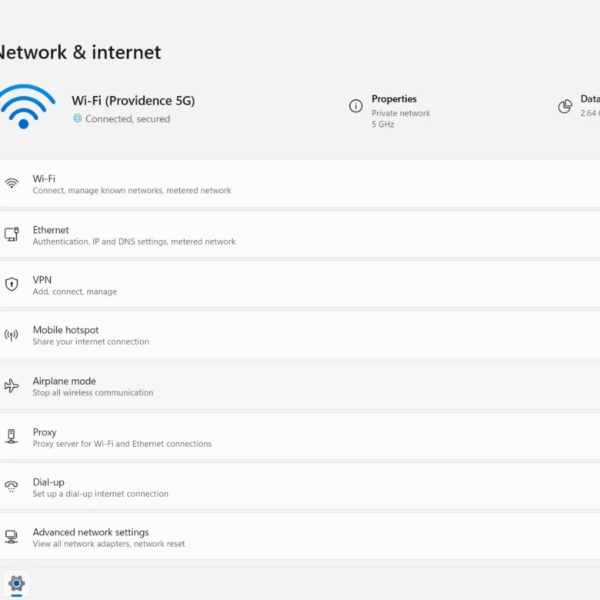This screenshot has width=600, height=600.
Task: Open VPN add, connect, manage row
Action: click(300, 285)
